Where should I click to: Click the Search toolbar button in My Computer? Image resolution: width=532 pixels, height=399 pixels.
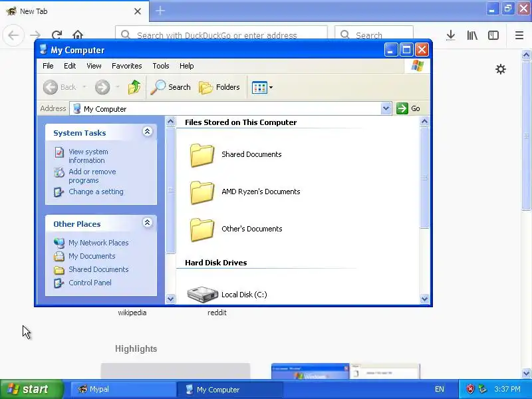tap(171, 87)
